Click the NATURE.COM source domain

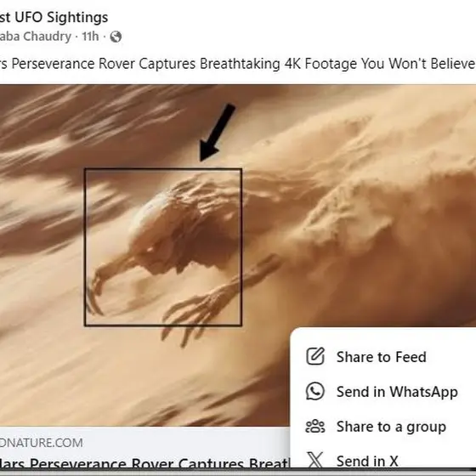pyautogui.click(x=42, y=443)
